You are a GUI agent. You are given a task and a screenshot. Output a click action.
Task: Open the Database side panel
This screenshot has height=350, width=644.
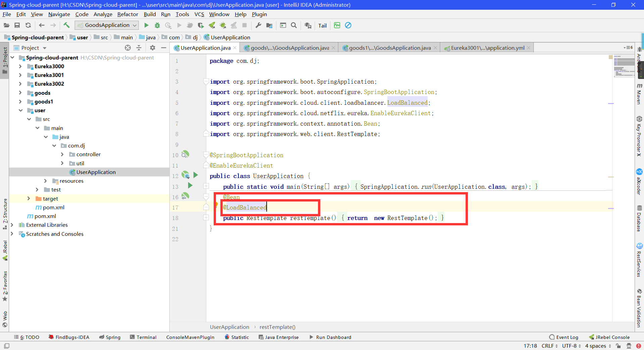[x=639, y=218]
